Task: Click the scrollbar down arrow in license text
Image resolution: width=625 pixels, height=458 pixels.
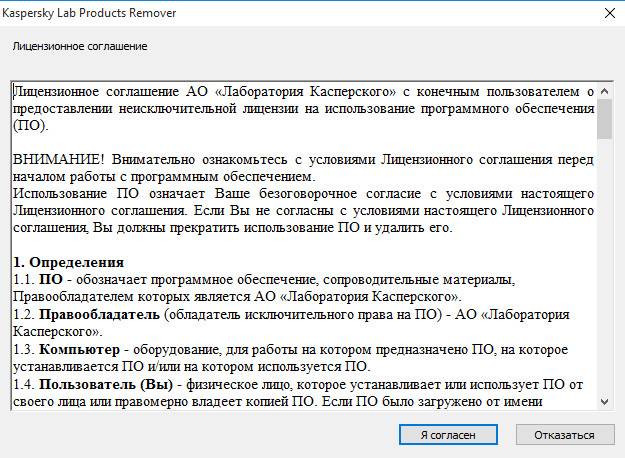Action: point(604,401)
